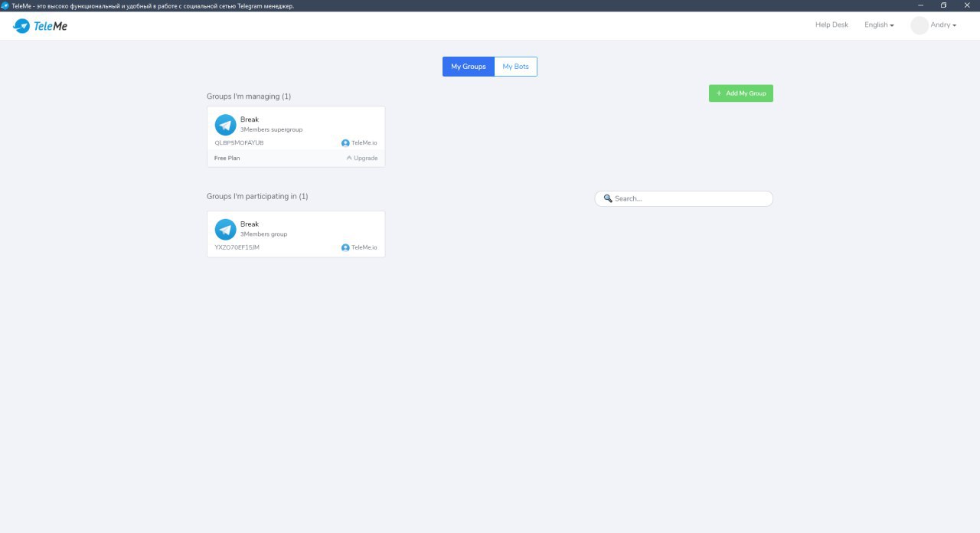Click '3Members supergroup' text
Viewport: 980px width, 533px height.
[271, 130]
